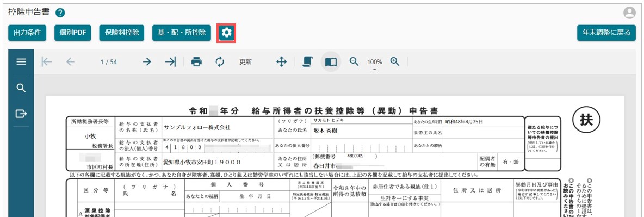The width and height of the screenshot is (644, 217).
Task: Open the user account avatar
Action: pos(629,13)
